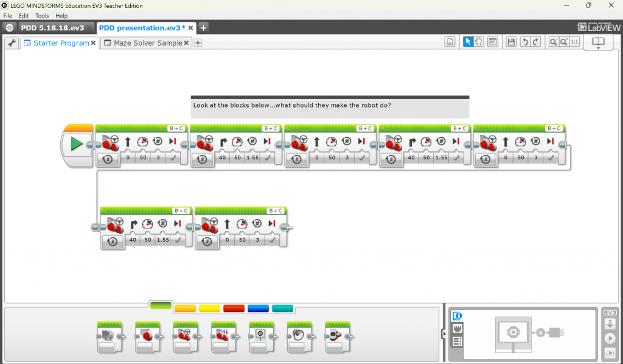Toggle Brake at End on sixth Move Steering block
The image size is (623, 364).
pos(178,240)
